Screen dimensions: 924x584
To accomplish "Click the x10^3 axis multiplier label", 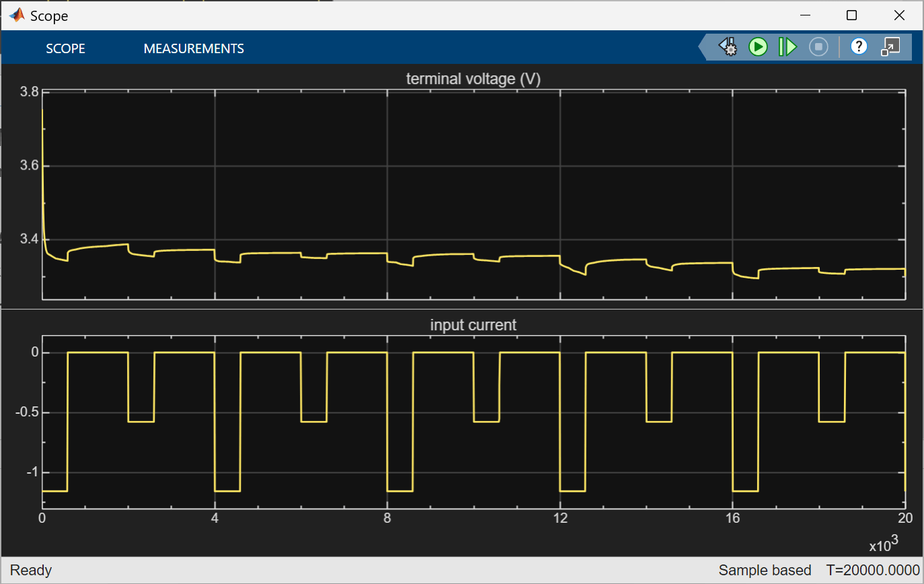I will 883,544.
